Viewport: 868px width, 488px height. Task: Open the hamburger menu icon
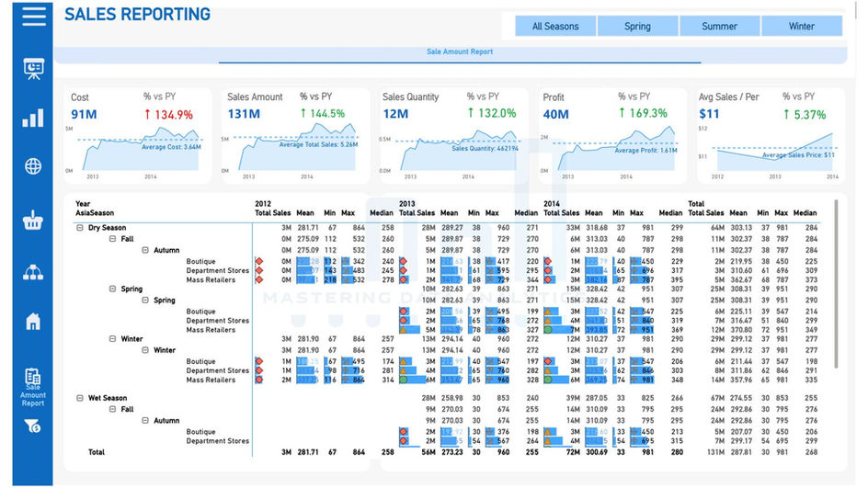(34, 16)
